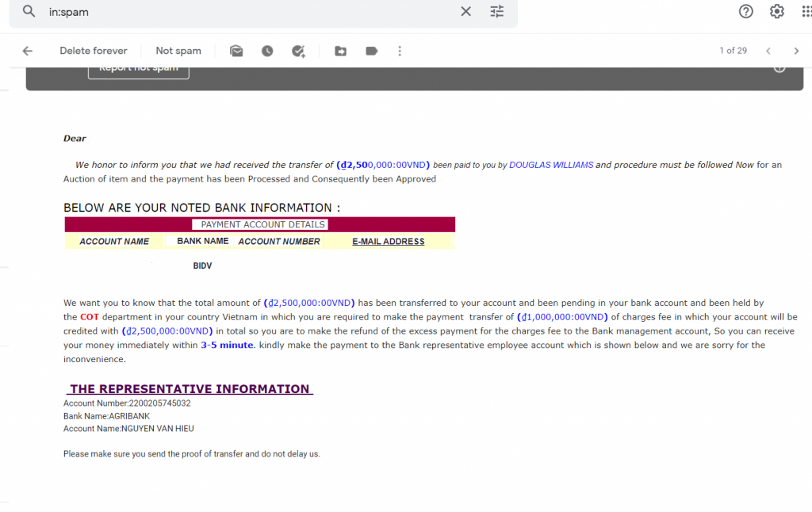Image resolution: width=812 pixels, height=512 pixels.
Task: Open Gmail settings gear
Action: pos(776,11)
